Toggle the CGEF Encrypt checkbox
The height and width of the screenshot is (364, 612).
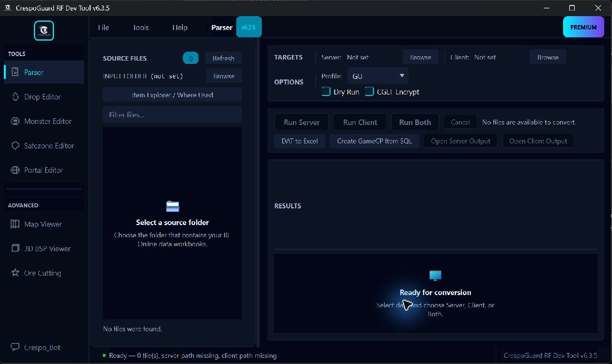[369, 92]
